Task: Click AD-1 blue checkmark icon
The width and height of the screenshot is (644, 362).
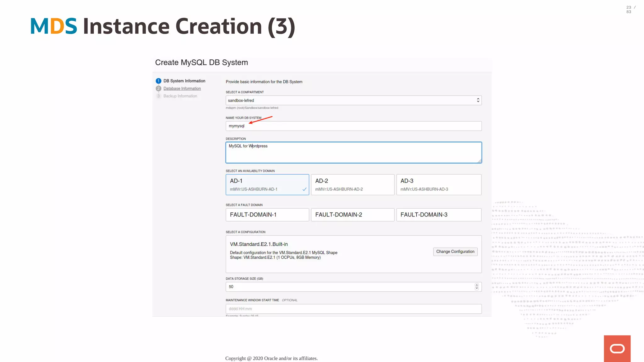Action: [x=304, y=189]
